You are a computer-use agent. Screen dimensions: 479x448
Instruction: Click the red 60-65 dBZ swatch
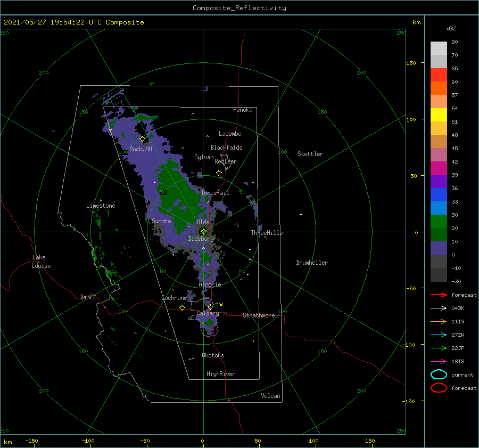[439, 75]
